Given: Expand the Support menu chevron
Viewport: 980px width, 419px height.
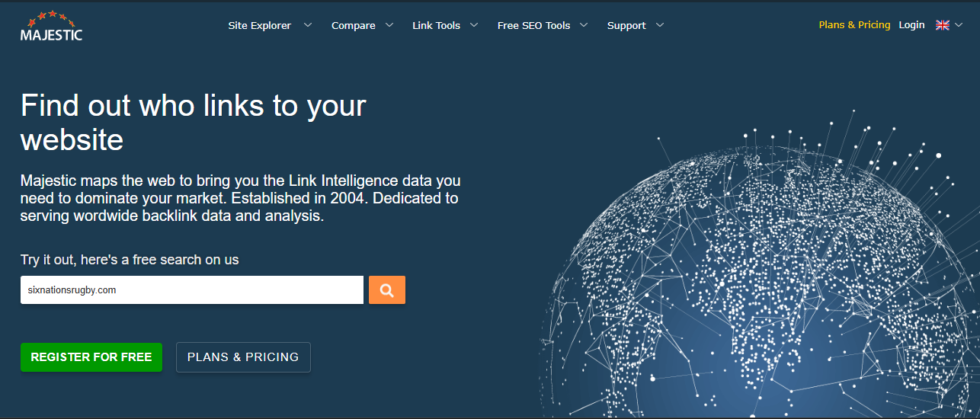Looking at the screenshot, I should [660, 25].
